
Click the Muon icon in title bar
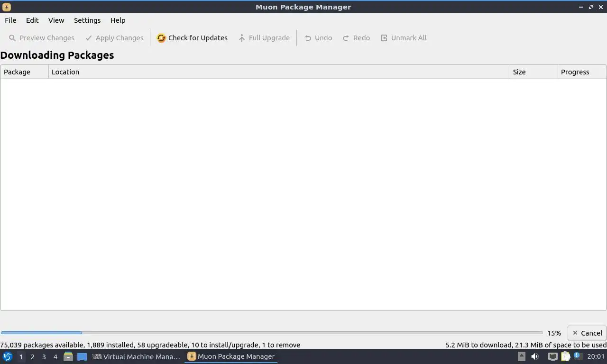[x=7, y=7]
